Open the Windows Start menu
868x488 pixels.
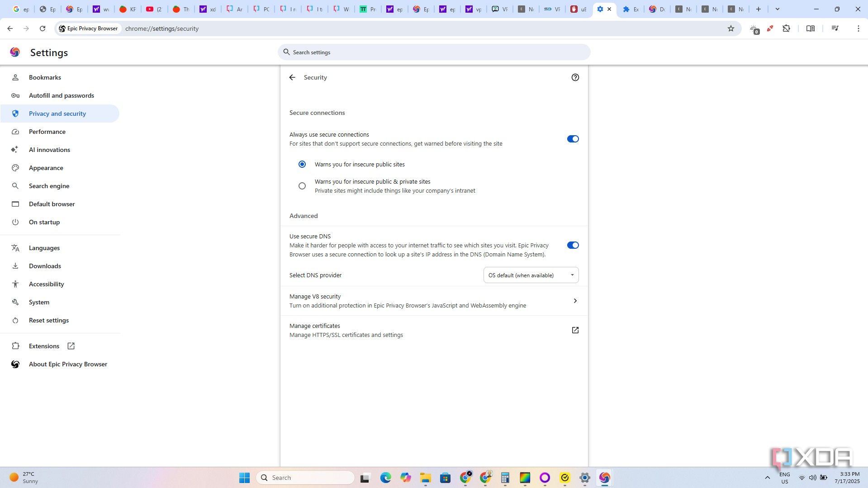tap(244, 478)
